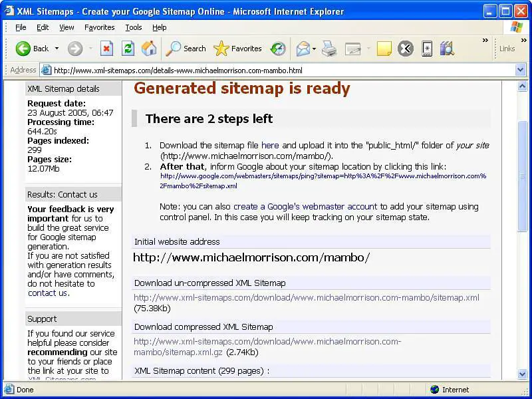The height and width of the screenshot is (399, 532).
Task: Open the Help menu
Action: pyautogui.click(x=159, y=27)
